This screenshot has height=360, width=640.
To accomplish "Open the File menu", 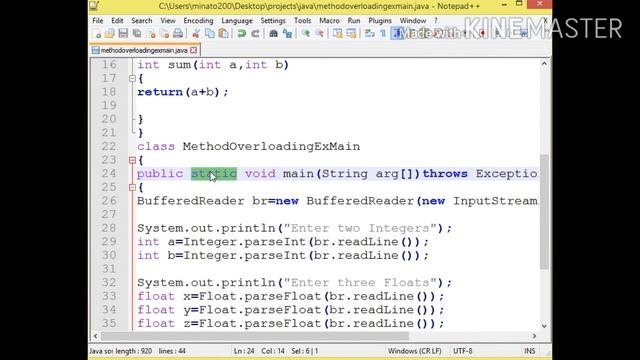I will [98, 20].
